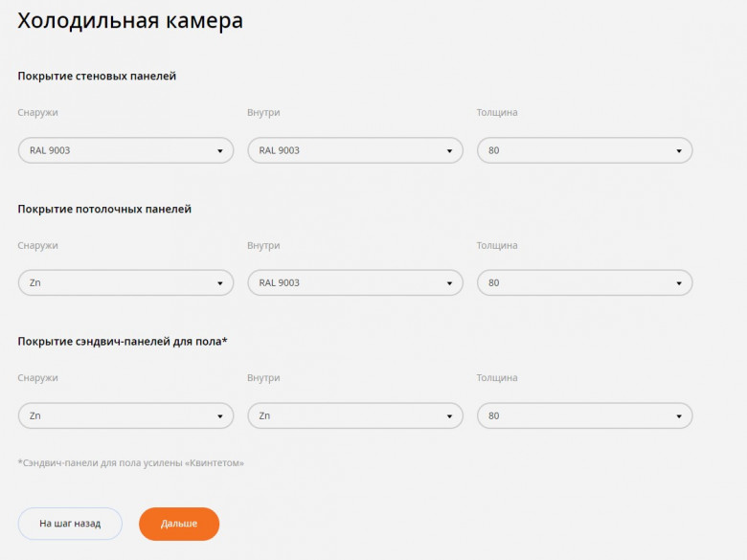
Task: Open ceiling panels outside Zn dropdown
Action: coord(125,283)
